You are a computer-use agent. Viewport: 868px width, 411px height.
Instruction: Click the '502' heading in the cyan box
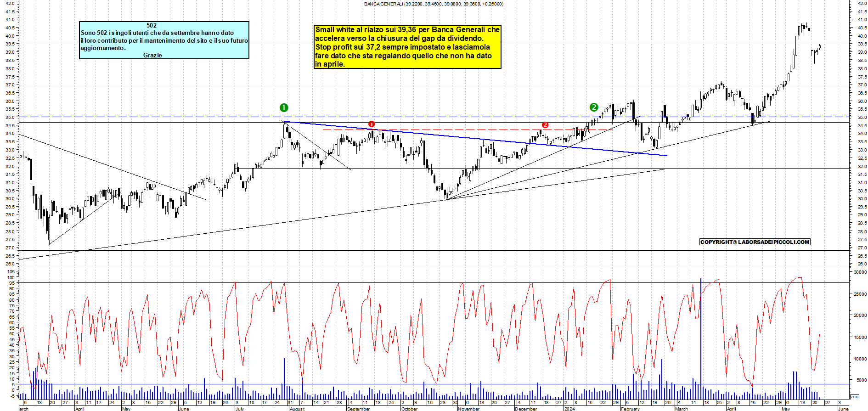pos(152,26)
